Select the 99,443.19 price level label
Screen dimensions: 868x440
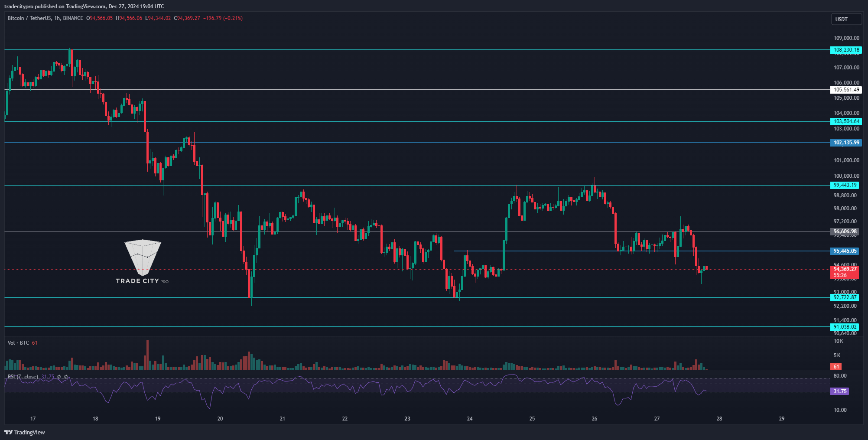point(845,185)
